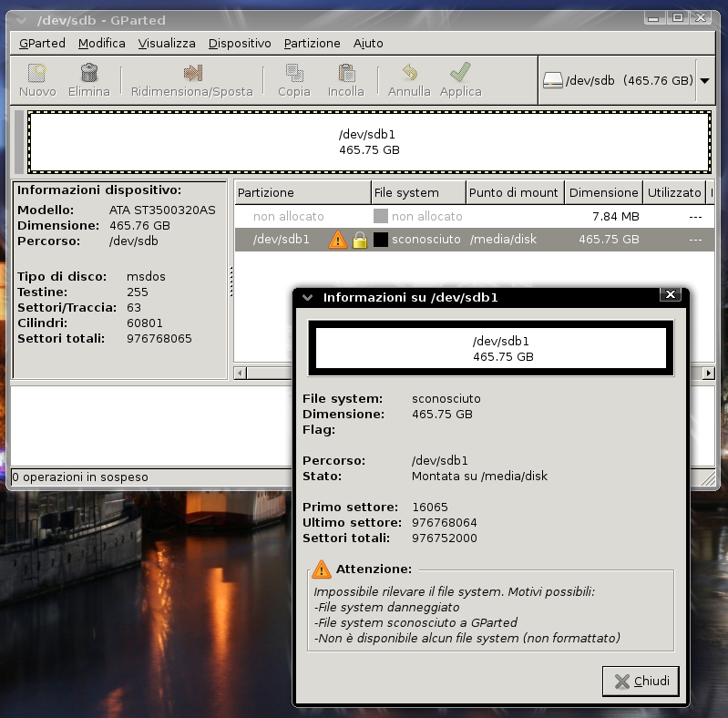Click the Annulla undo icon
Image resolution: width=728 pixels, height=718 pixels.
[409, 73]
